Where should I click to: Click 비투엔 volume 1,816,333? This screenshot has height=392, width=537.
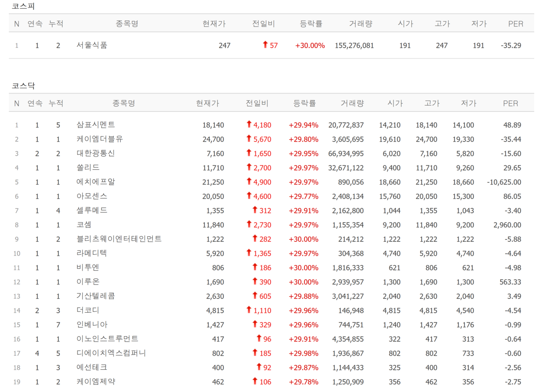pyautogui.click(x=348, y=267)
